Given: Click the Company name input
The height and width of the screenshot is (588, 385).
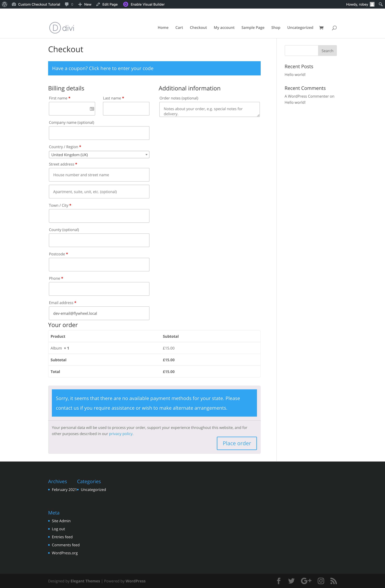Looking at the screenshot, I should click(x=99, y=133).
